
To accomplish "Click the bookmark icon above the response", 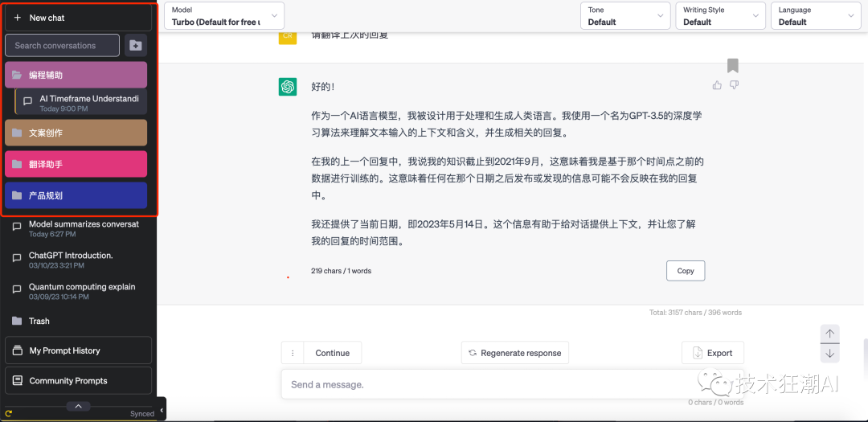I will [733, 65].
